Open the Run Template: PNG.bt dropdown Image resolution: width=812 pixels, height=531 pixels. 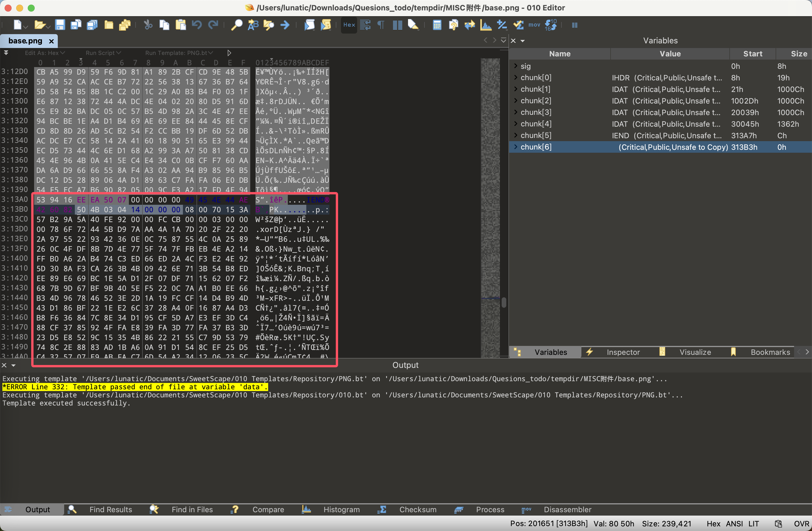click(x=179, y=53)
